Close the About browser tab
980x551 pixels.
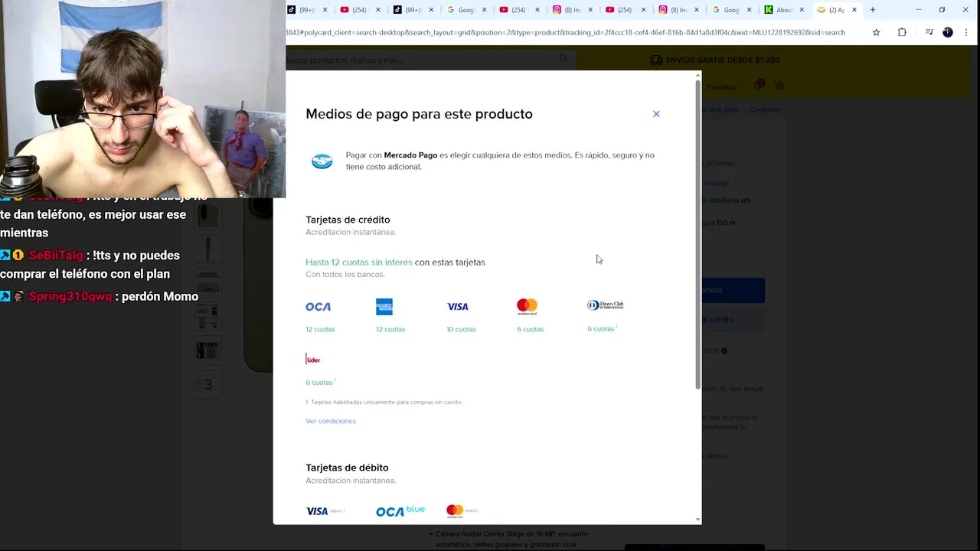click(x=802, y=10)
